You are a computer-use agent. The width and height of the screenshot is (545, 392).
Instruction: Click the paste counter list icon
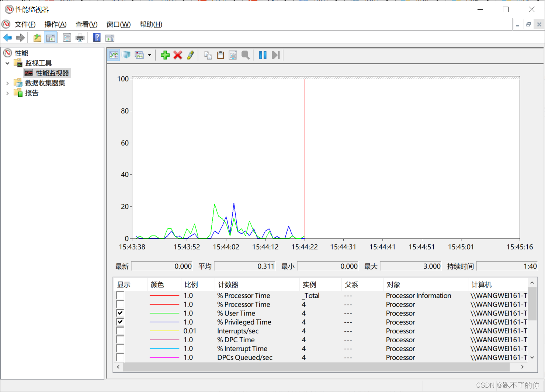coord(221,55)
